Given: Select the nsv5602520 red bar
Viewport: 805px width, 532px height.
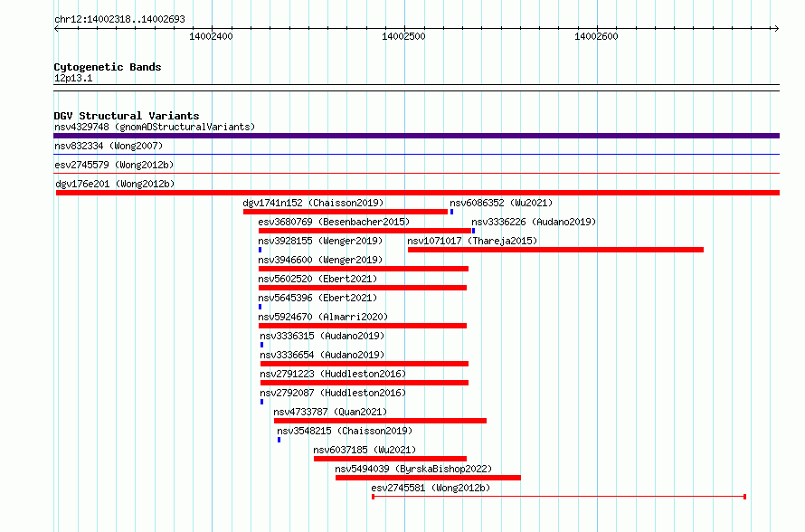Looking at the screenshot, I should [363, 288].
